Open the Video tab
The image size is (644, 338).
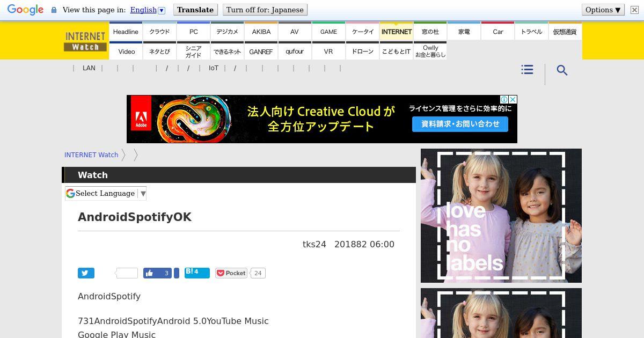pyautogui.click(x=127, y=51)
